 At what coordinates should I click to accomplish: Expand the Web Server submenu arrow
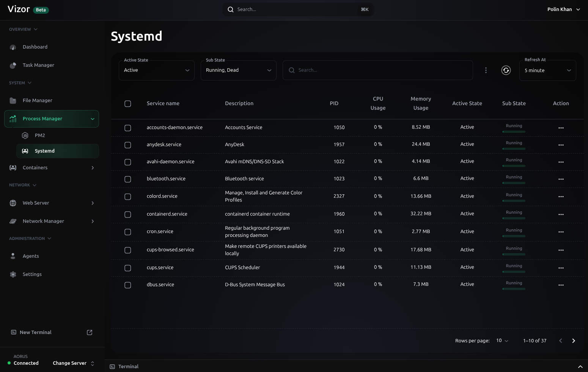93,203
